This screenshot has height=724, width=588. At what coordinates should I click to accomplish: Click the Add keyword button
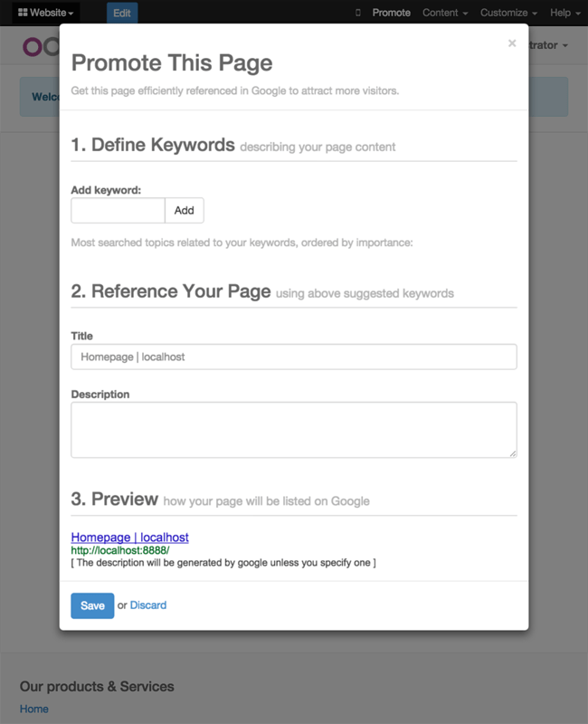pyautogui.click(x=185, y=211)
